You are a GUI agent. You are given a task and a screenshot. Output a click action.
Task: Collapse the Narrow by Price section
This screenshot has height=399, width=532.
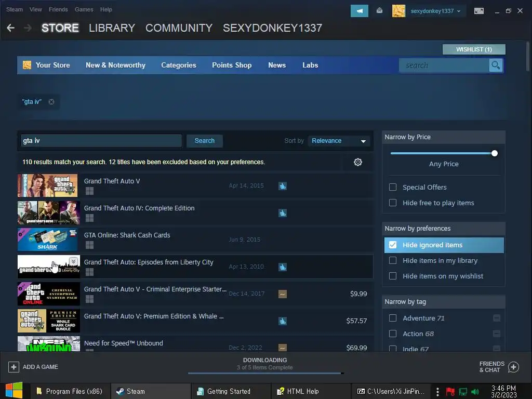coord(444,137)
